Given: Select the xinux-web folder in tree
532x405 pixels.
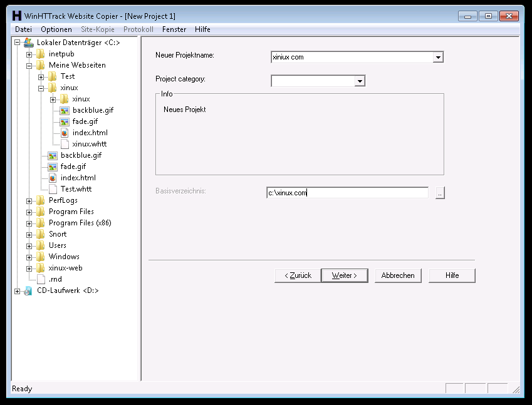Looking at the screenshot, I should tap(65, 268).
